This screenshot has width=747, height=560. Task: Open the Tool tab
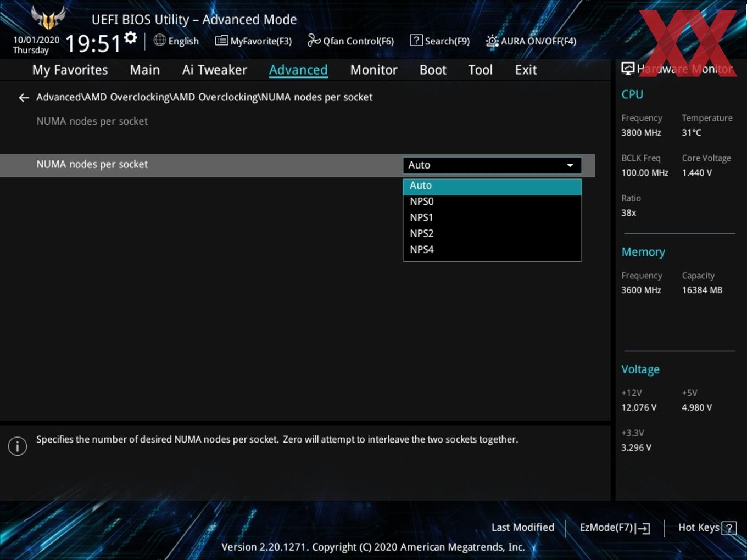480,70
